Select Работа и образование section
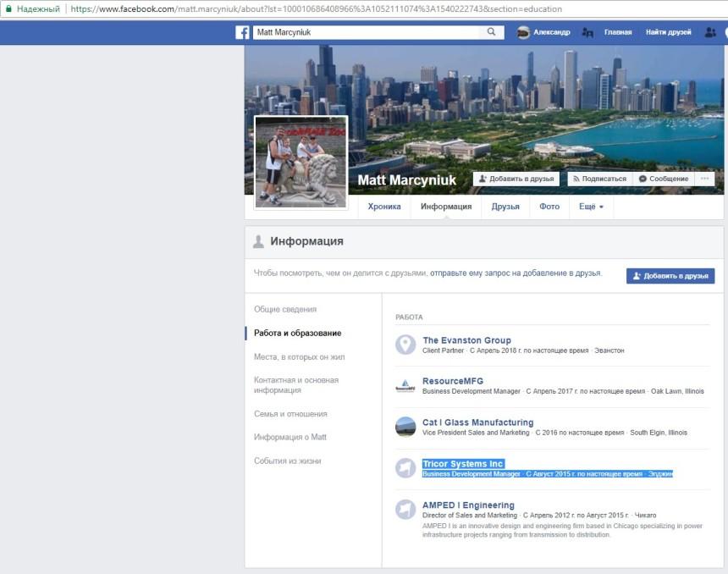Image resolution: width=728 pixels, height=574 pixels. pyautogui.click(x=298, y=333)
